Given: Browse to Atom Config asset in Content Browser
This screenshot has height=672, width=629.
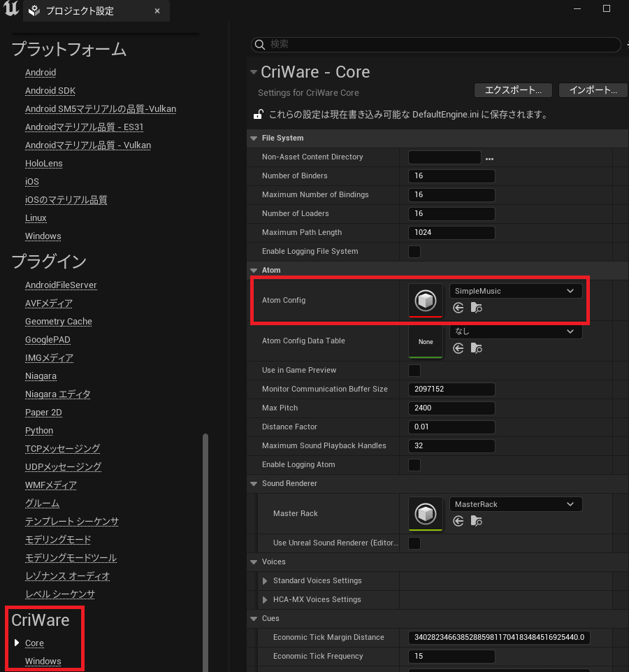Looking at the screenshot, I should click(477, 308).
